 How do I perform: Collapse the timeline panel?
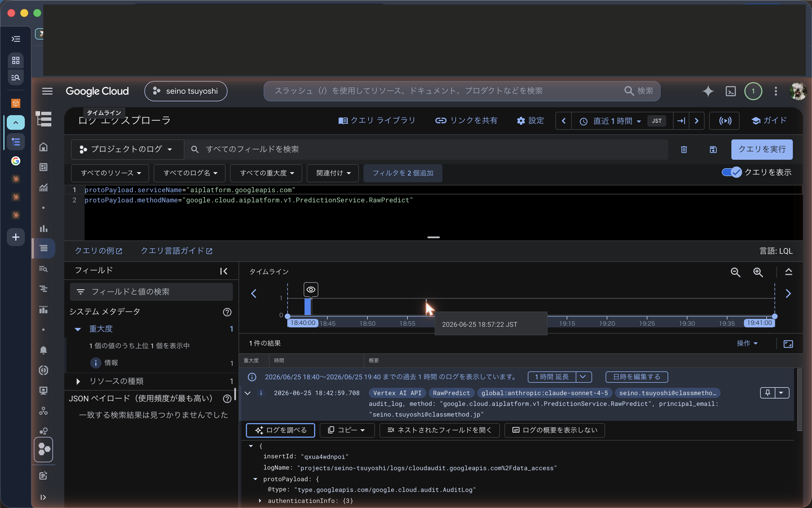pyautogui.click(x=789, y=272)
